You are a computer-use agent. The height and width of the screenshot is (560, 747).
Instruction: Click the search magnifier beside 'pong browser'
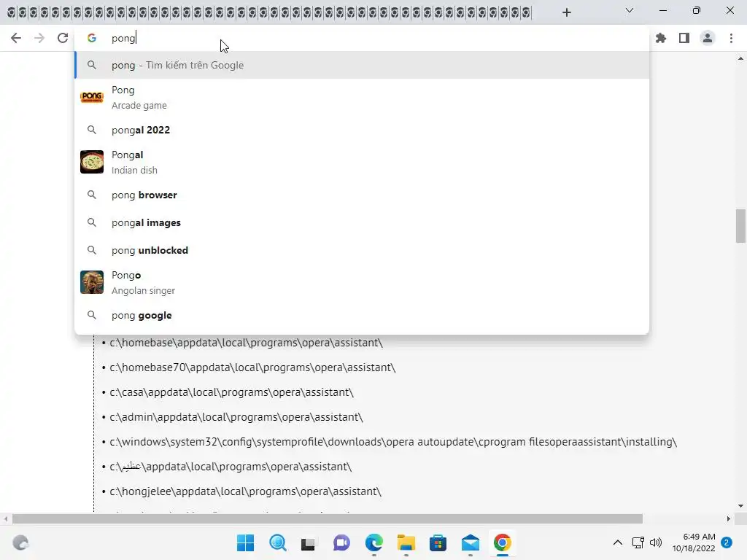91,195
